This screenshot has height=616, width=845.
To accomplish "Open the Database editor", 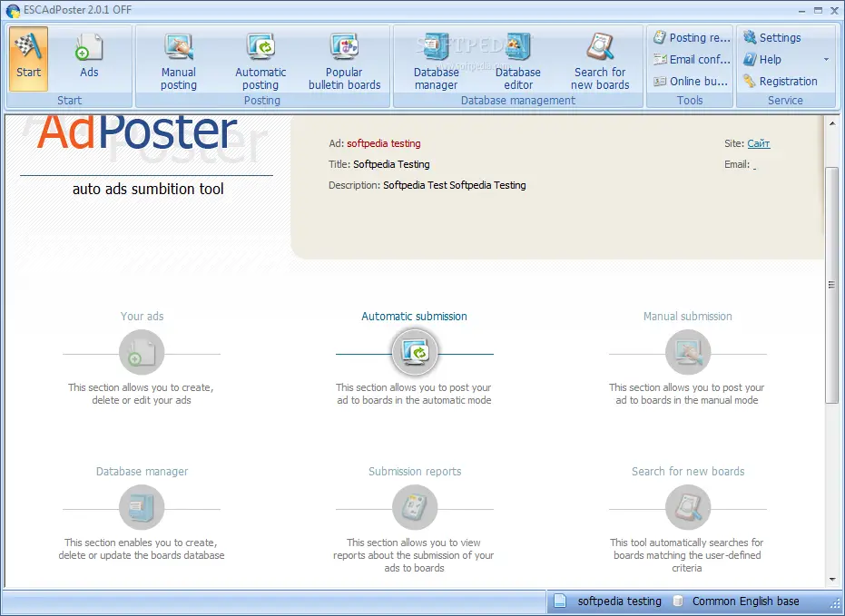I will (518, 62).
